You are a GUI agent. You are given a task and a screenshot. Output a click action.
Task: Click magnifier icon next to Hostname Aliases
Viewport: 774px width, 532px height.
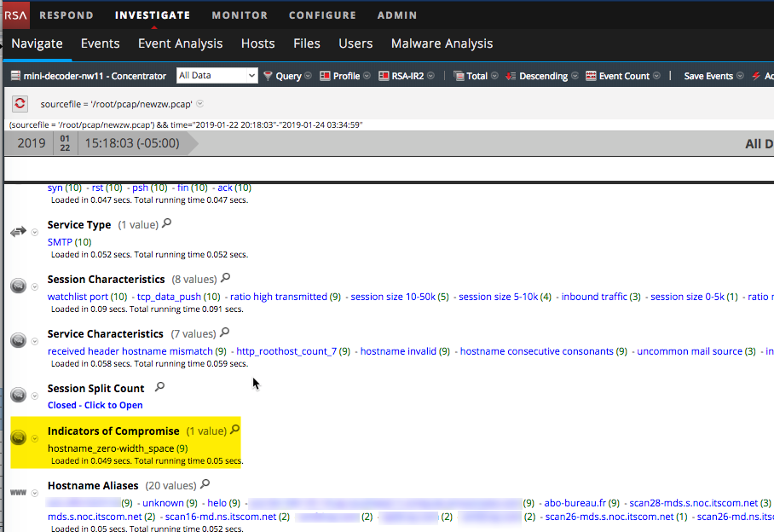205,485
